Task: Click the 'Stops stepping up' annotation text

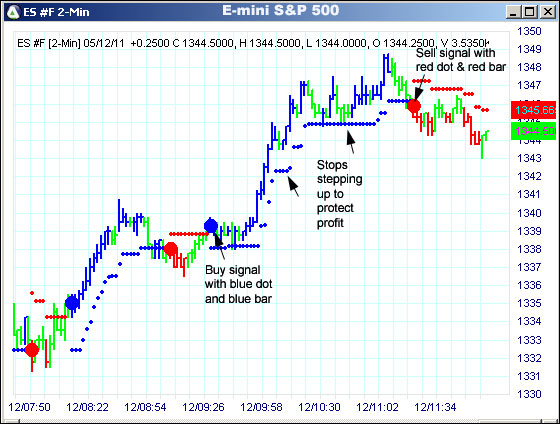Action: (x=339, y=194)
